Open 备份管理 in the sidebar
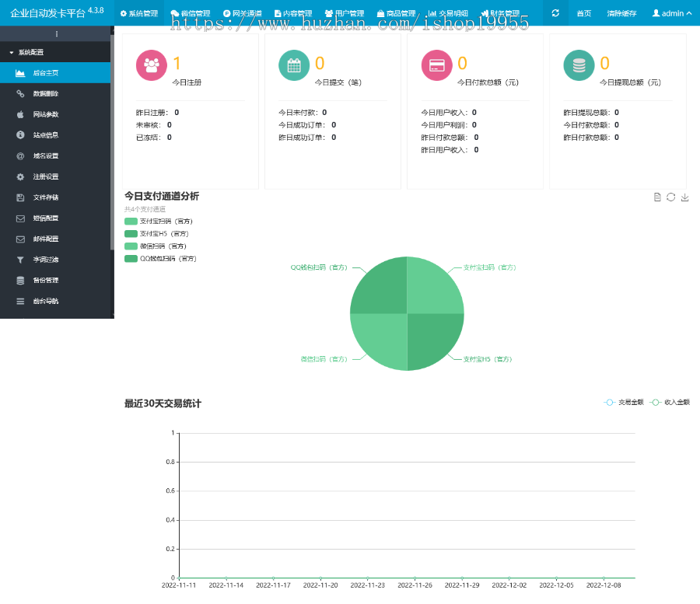This screenshot has width=700, height=604. pos(45,281)
